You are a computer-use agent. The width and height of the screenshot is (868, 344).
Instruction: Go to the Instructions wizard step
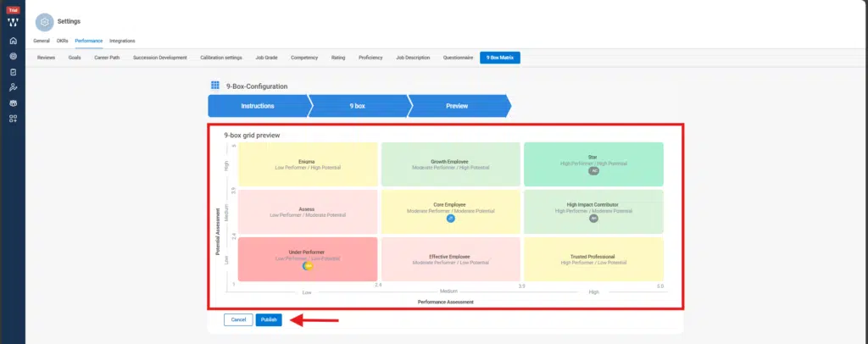point(258,106)
